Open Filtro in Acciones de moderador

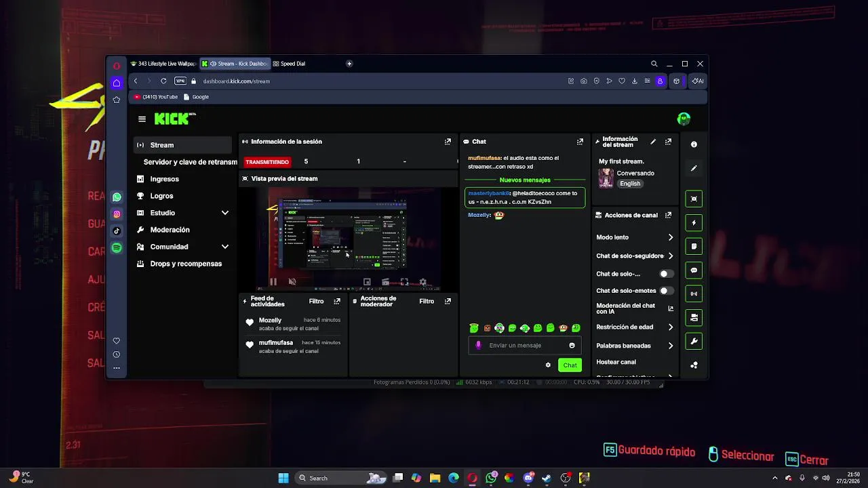(x=427, y=302)
